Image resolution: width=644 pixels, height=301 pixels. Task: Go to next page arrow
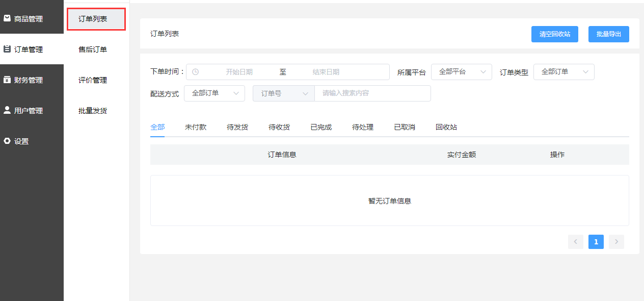616,242
